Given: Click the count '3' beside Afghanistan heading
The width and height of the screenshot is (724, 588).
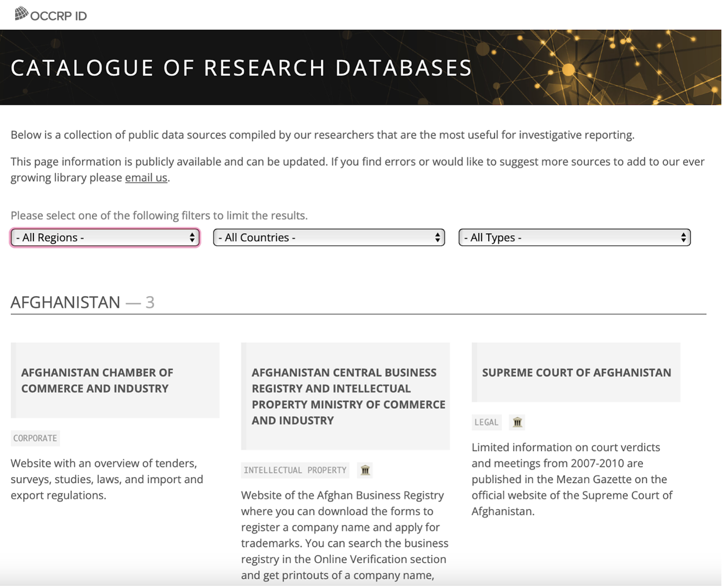Looking at the screenshot, I should [150, 302].
